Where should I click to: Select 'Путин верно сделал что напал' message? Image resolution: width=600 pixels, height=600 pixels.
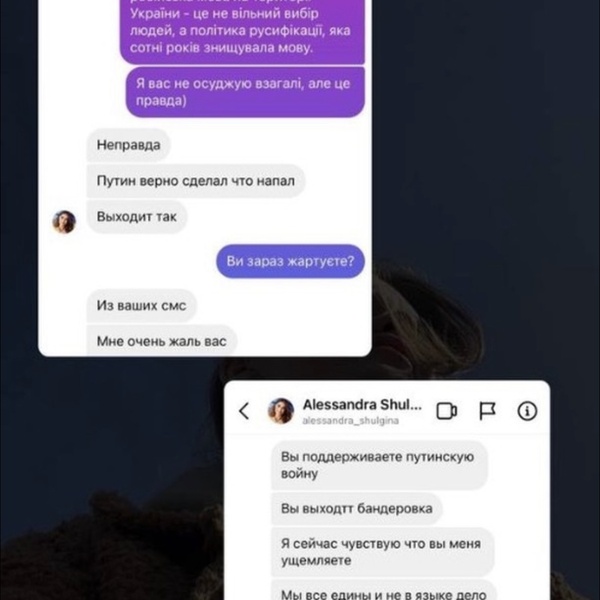[196, 181]
